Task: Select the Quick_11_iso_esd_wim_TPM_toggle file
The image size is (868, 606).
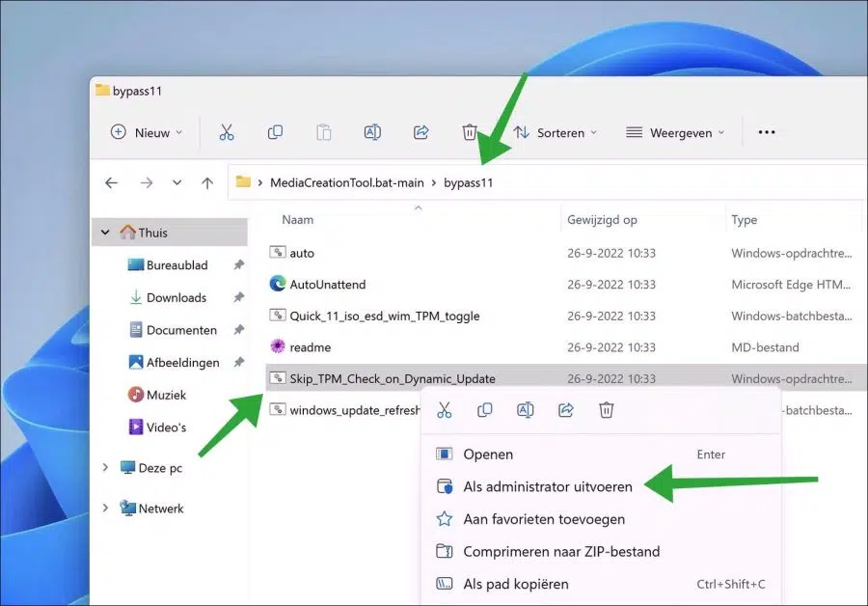Action: coord(385,316)
